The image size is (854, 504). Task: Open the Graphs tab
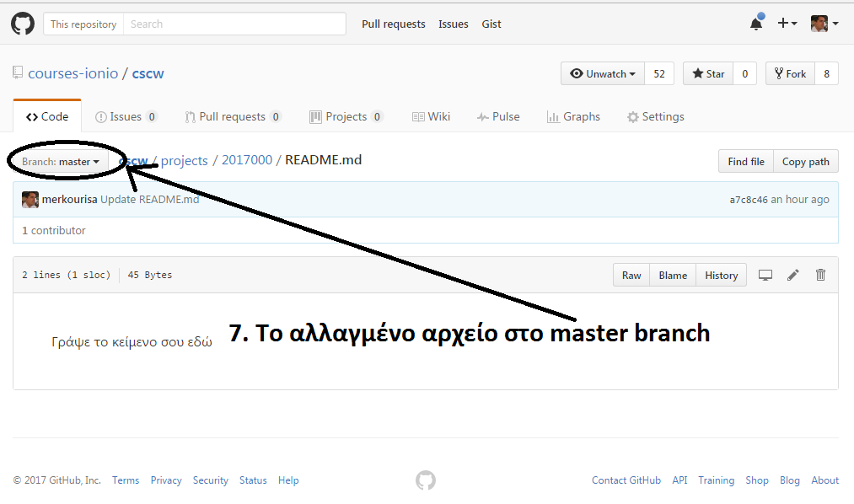point(573,116)
